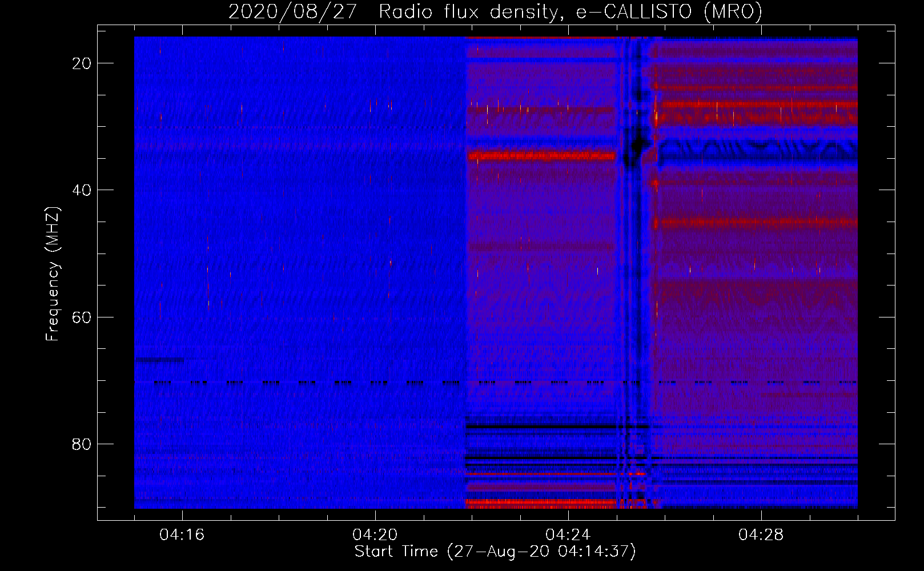This screenshot has width=924, height=571.
Task: Click the 'Frequency (MHZ)' axis label
Action: 53,274
